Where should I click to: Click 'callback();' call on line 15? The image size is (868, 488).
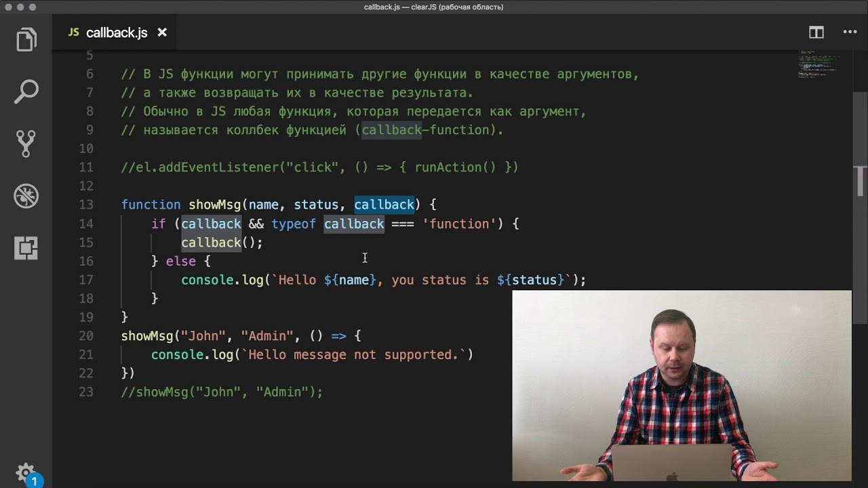(x=222, y=243)
